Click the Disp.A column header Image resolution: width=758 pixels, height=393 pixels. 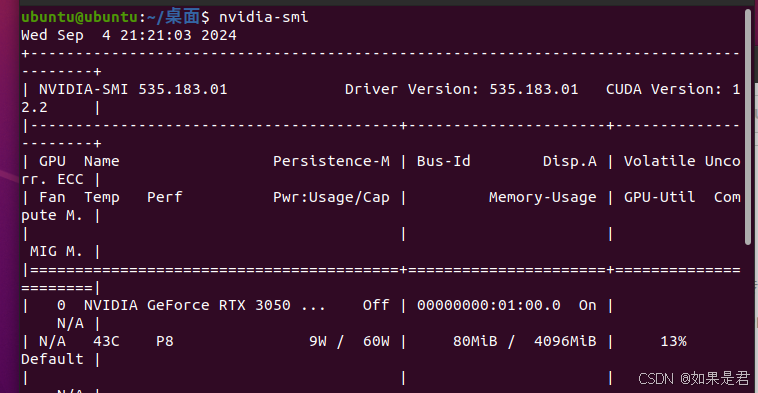(569, 161)
